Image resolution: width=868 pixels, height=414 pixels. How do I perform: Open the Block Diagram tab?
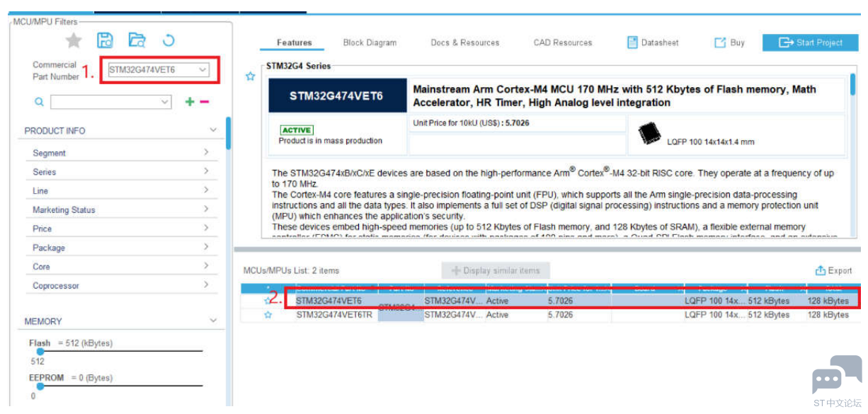(x=370, y=42)
